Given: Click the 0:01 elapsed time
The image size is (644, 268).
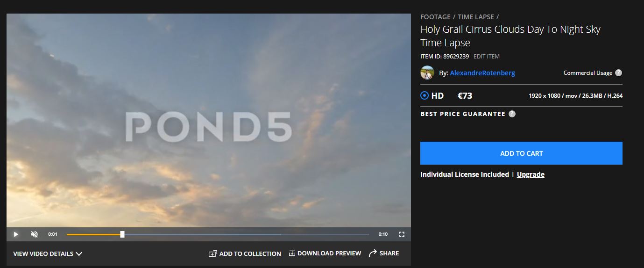Looking at the screenshot, I should [53, 234].
